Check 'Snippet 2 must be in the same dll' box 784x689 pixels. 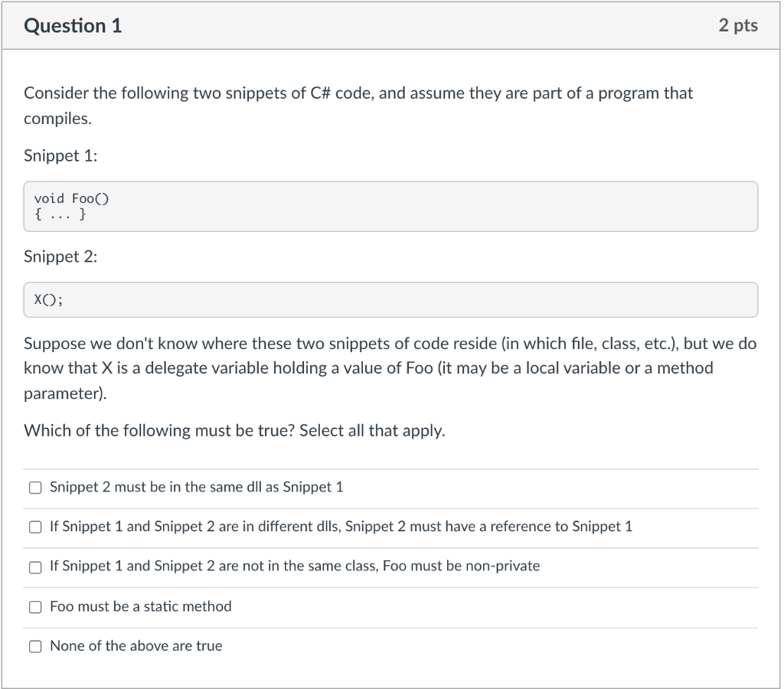tap(35, 488)
